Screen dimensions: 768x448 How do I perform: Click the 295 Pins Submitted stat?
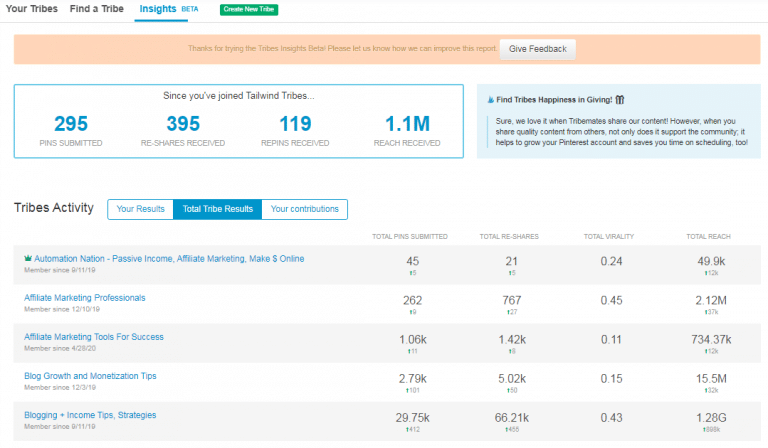coord(71,130)
